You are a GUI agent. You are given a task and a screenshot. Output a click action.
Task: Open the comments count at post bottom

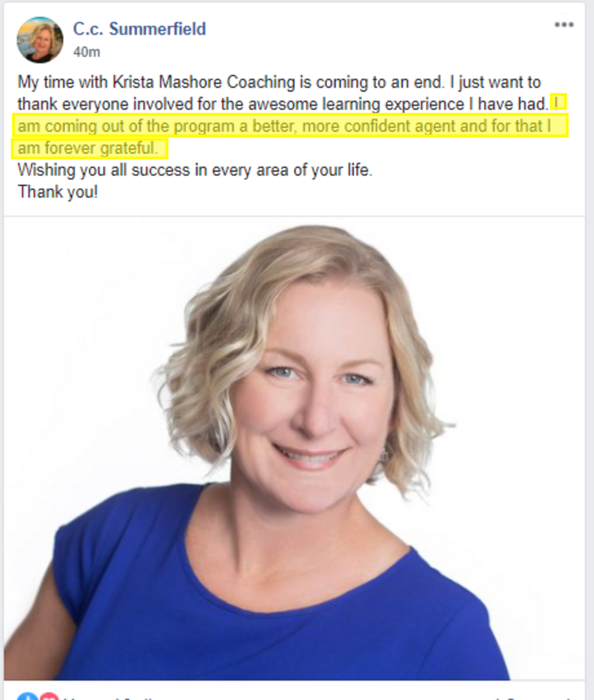pyautogui.click(x=537, y=697)
